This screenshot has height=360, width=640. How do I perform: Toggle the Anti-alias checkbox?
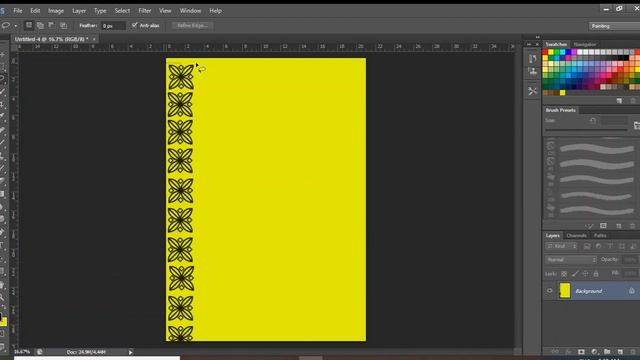click(x=134, y=25)
